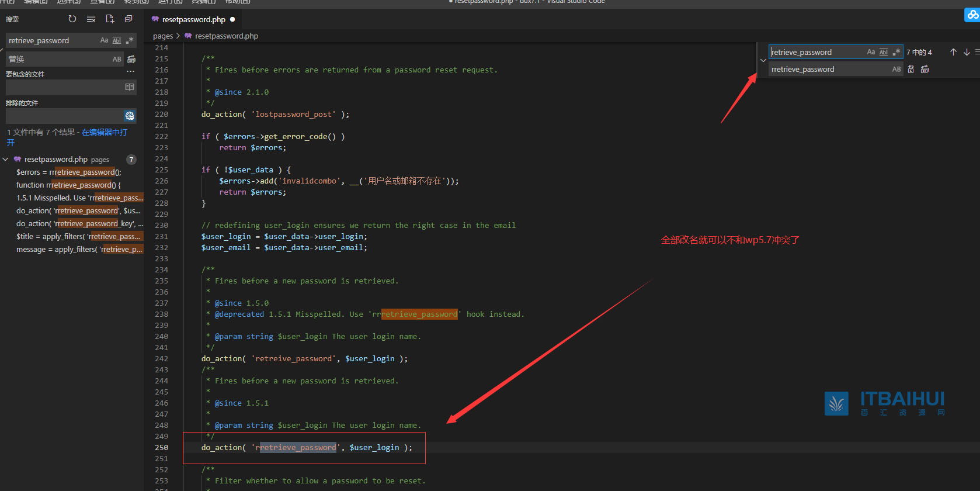The width and height of the screenshot is (980, 491).
Task: Toggle regex in sidebar search
Action: coord(129,40)
